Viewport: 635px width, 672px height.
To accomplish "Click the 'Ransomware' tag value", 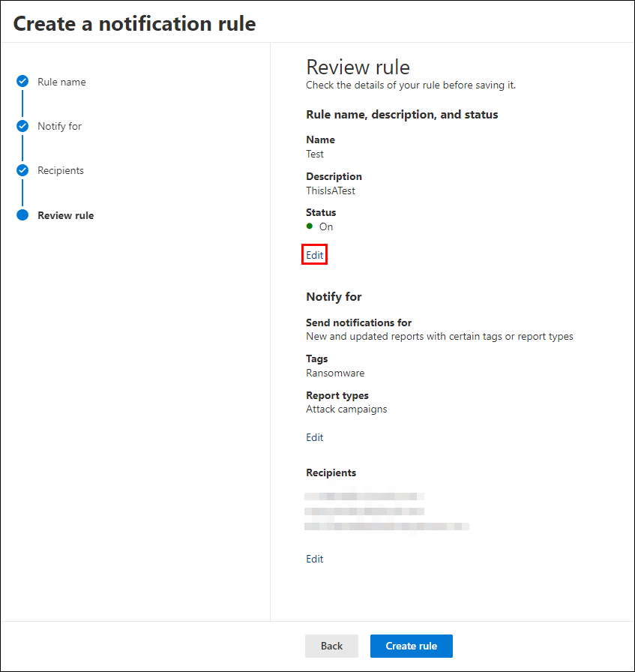I will [x=335, y=373].
